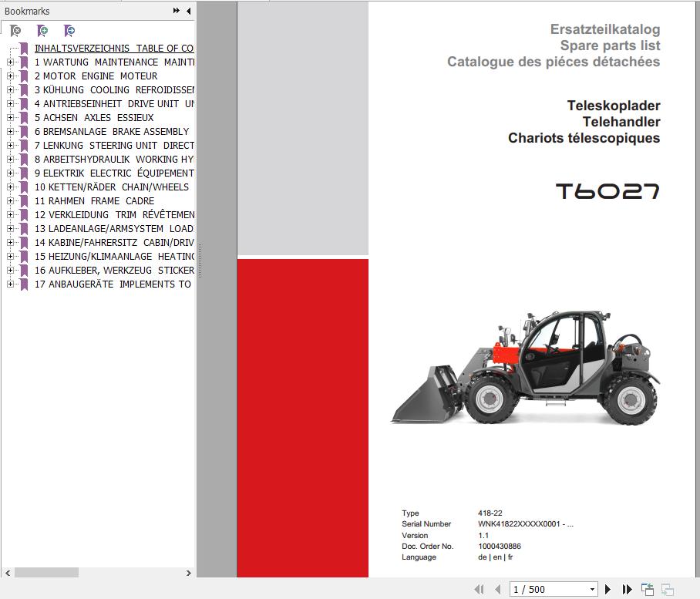Viewport: 700px width, 599px height.
Task: Select bookmark 6 BREMSANLAGE BRAKE ASSEMBLY
Action: coord(112,131)
